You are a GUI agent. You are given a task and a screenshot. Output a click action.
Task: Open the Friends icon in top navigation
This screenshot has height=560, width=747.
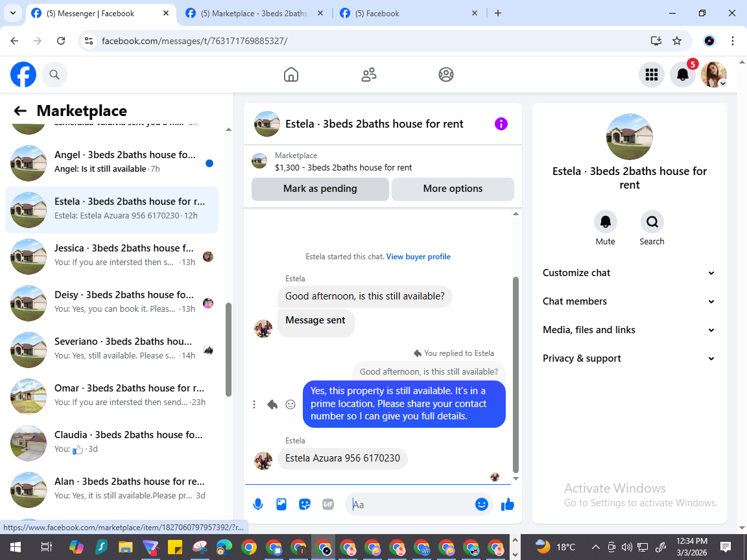pyautogui.click(x=369, y=75)
